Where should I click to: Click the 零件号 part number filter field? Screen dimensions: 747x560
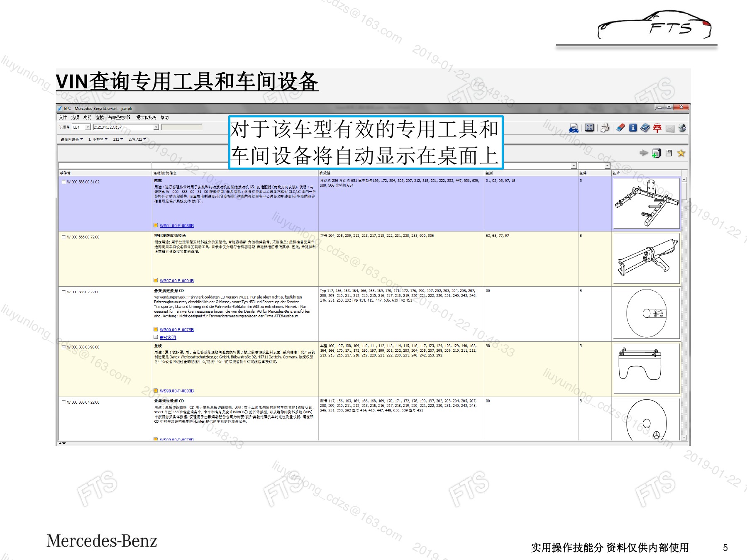tap(105, 166)
